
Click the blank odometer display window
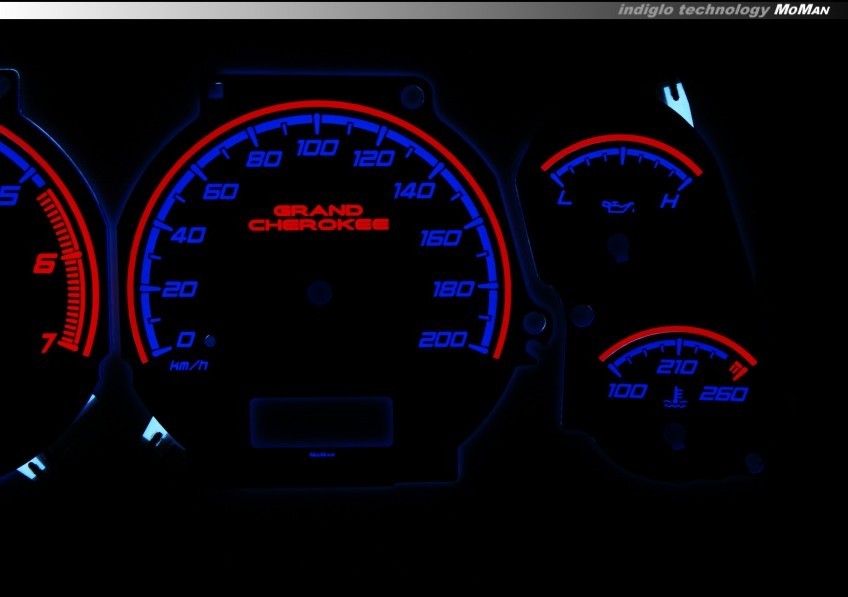(321, 421)
